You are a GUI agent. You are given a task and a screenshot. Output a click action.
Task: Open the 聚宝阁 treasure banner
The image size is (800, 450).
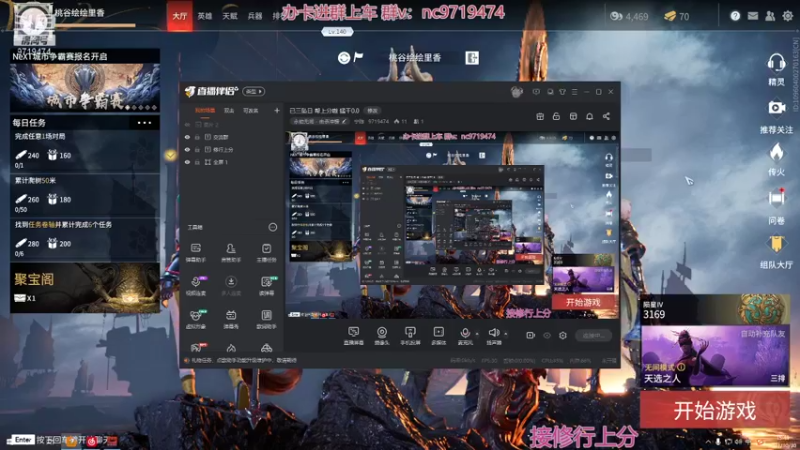tap(85, 287)
